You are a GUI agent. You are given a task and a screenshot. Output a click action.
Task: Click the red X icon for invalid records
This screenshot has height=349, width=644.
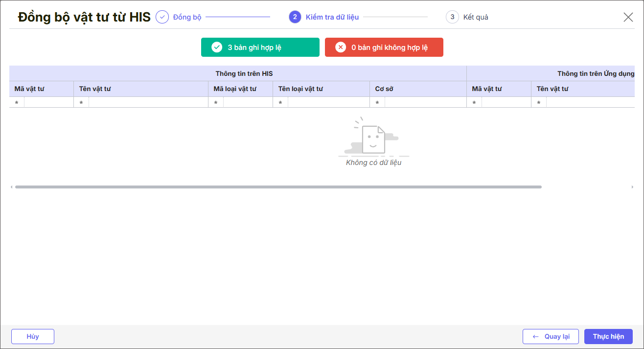click(x=341, y=47)
